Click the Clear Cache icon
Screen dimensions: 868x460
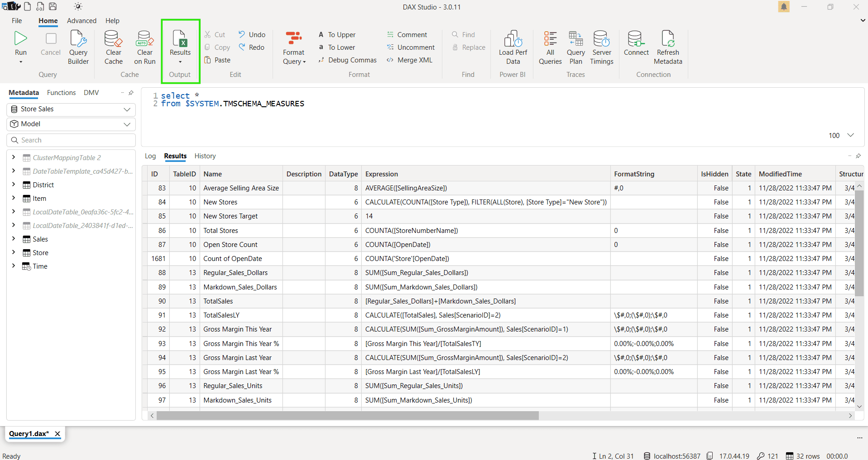click(114, 47)
